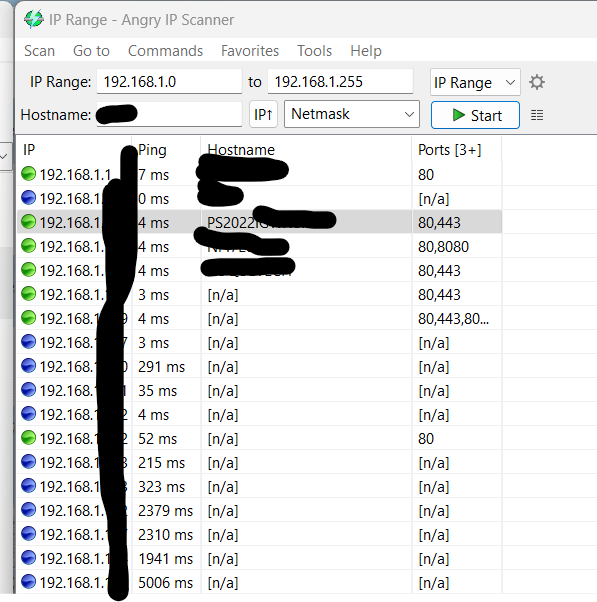The width and height of the screenshot is (597, 602).
Task: Click the Start scan button
Action: (475, 115)
